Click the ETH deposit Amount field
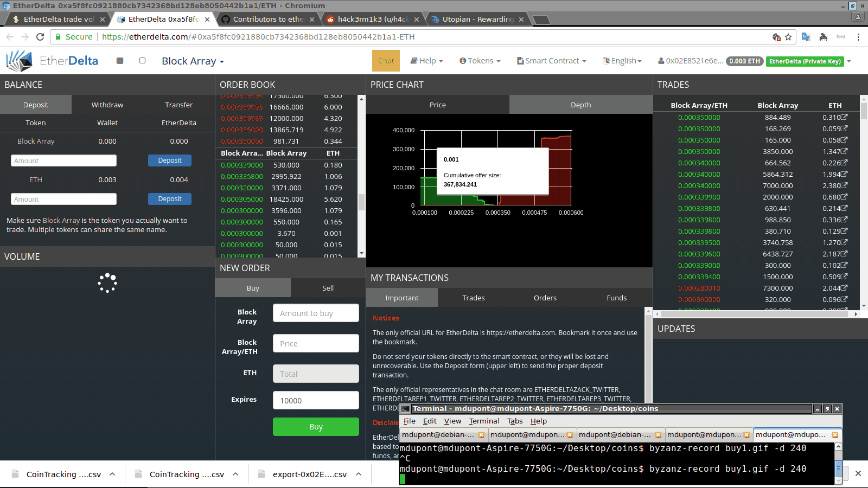 pyautogui.click(x=63, y=199)
